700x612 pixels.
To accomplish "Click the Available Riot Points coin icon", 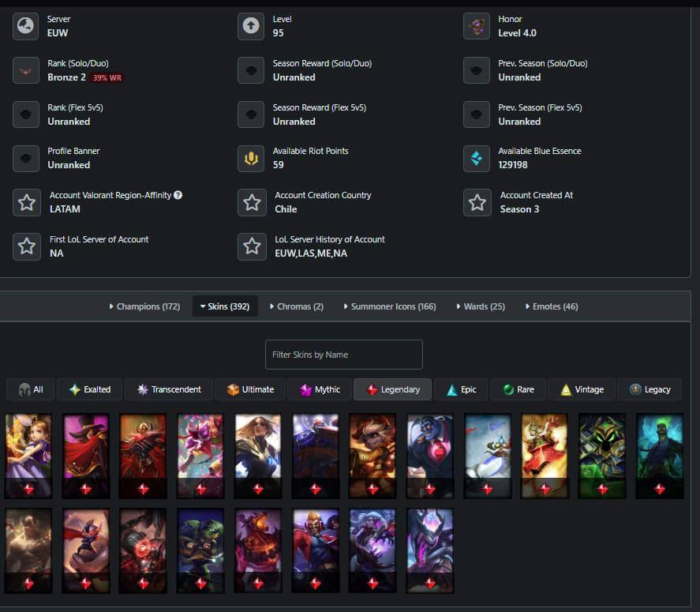I will point(251,158).
